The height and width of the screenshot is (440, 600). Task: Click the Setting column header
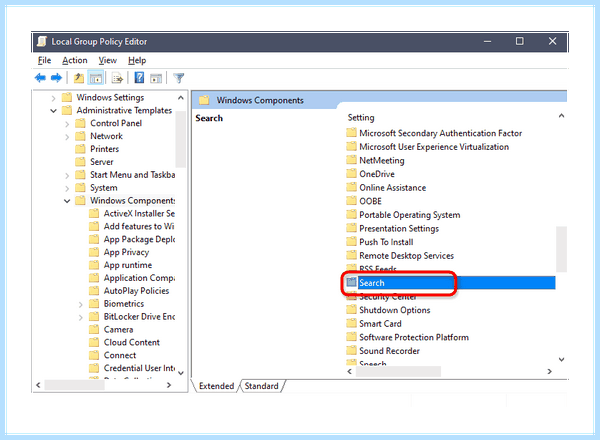coord(361,117)
